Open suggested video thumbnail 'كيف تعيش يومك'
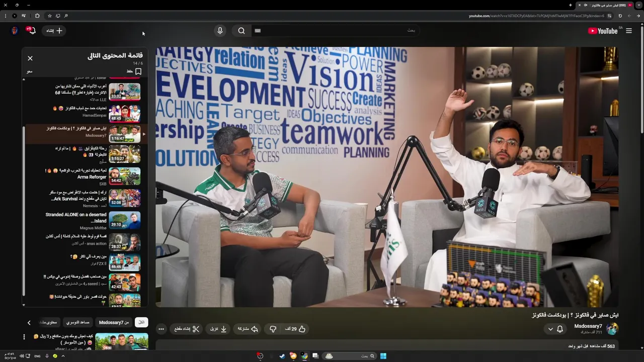644x362 pixels. [x=122, y=342]
